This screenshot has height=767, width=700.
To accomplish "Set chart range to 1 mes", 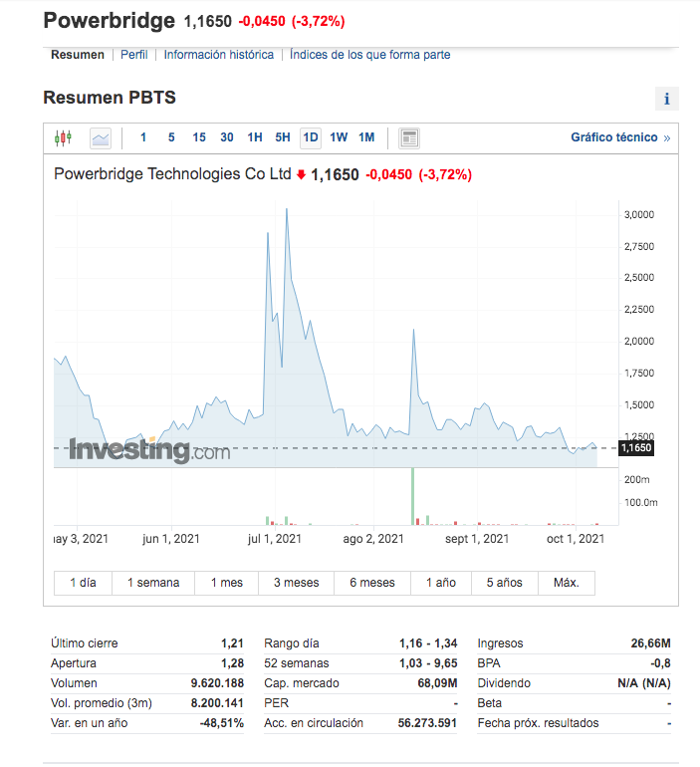I will [227, 583].
